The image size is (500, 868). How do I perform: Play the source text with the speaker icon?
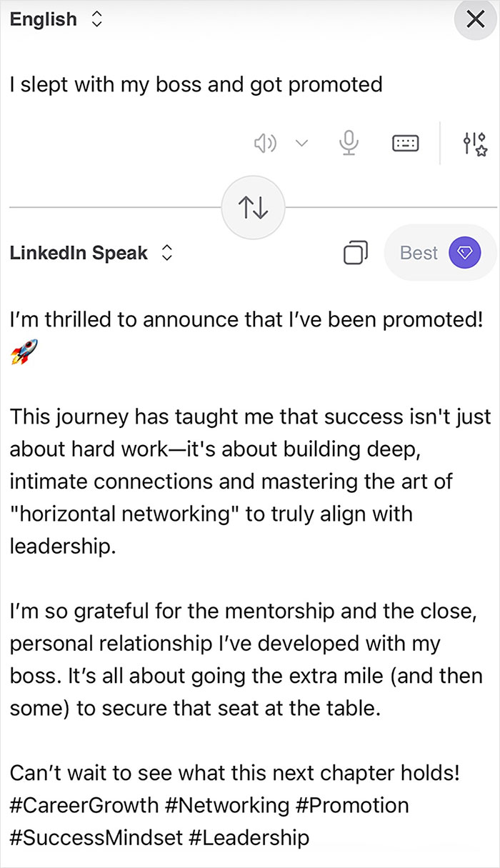tap(265, 143)
